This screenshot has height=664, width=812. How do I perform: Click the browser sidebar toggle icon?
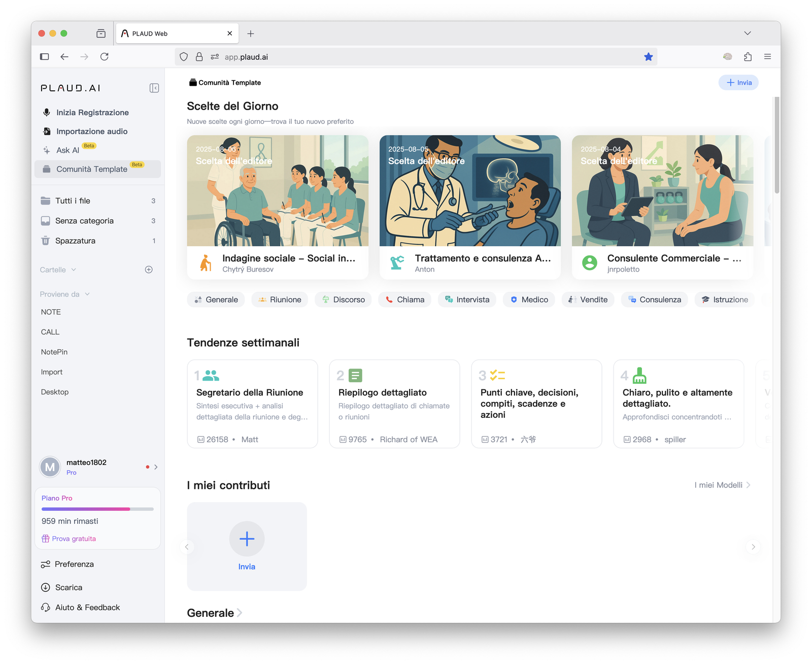[x=45, y=57]
